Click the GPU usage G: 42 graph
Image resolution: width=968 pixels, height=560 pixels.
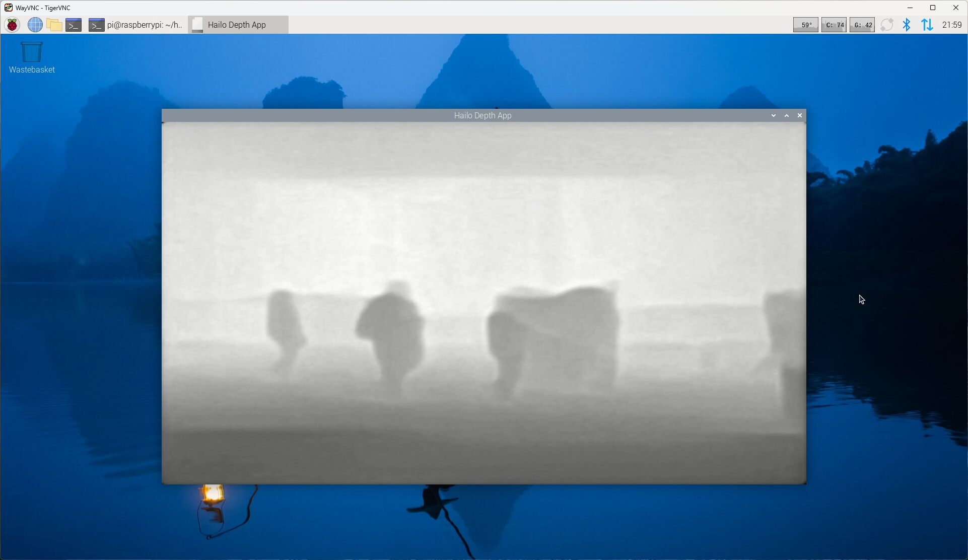(862, 25)
